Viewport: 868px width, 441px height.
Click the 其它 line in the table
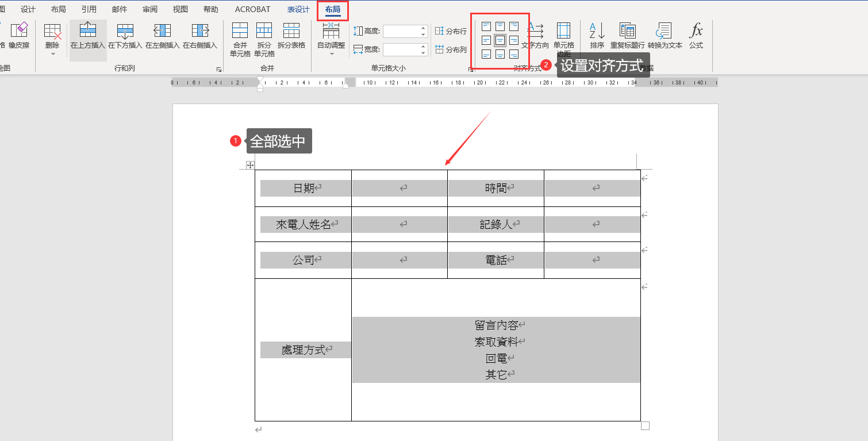[497, 374]
